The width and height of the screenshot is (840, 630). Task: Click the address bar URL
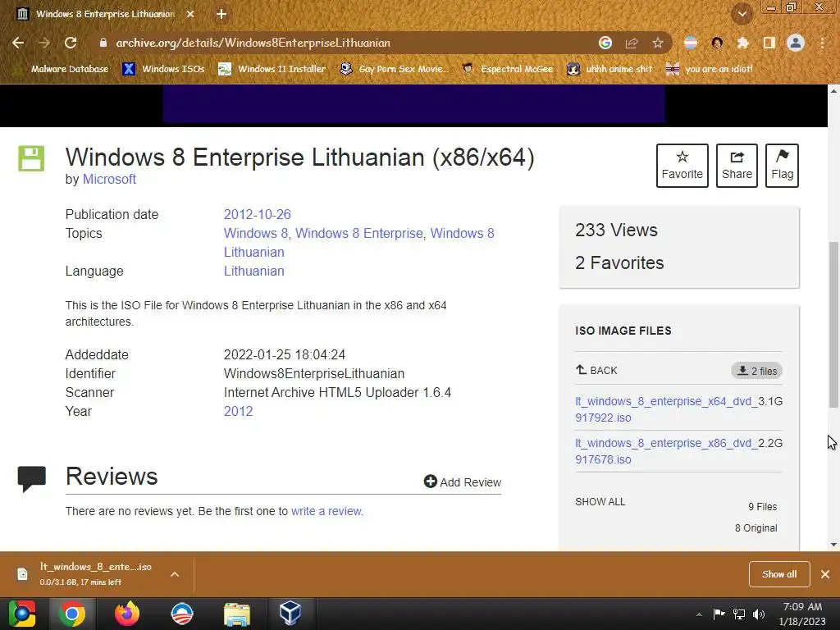pyautogui.click(x=253, y=43)
